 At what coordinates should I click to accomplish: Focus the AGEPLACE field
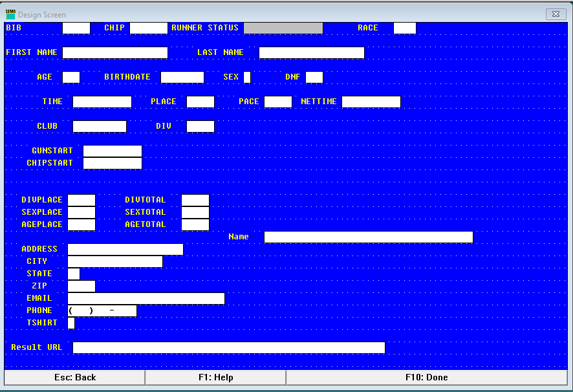click(x=81, y=224)
